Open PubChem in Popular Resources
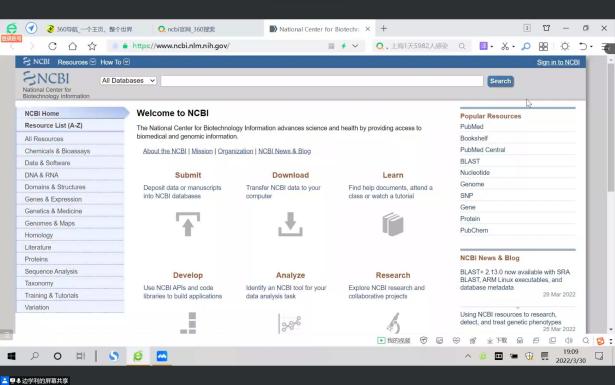The height and width of the screenshot is (385, 615). [474, 230]
